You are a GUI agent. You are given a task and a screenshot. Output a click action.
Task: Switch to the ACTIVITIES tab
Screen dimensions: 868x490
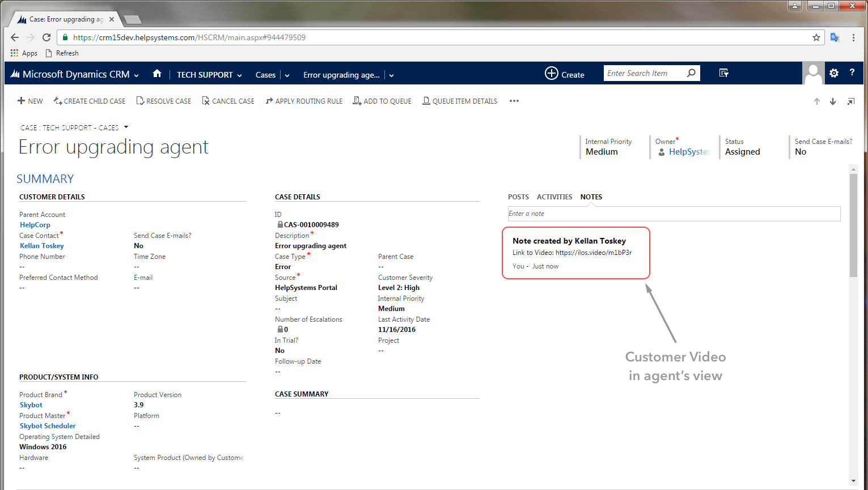click(x=554, y=197)
